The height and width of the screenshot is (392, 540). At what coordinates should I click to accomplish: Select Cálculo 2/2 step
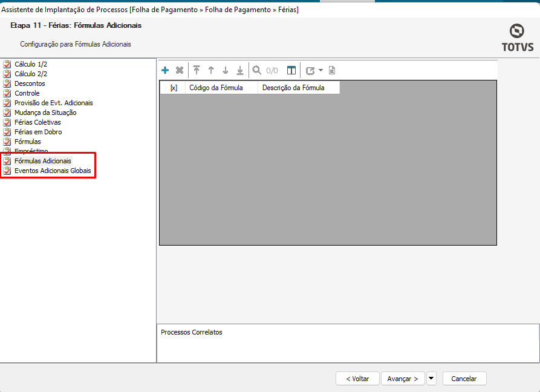[31, 74]
